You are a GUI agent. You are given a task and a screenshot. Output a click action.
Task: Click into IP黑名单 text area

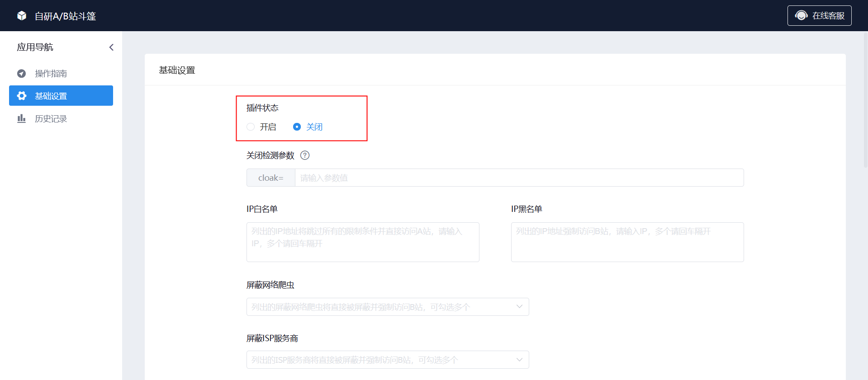627,242
